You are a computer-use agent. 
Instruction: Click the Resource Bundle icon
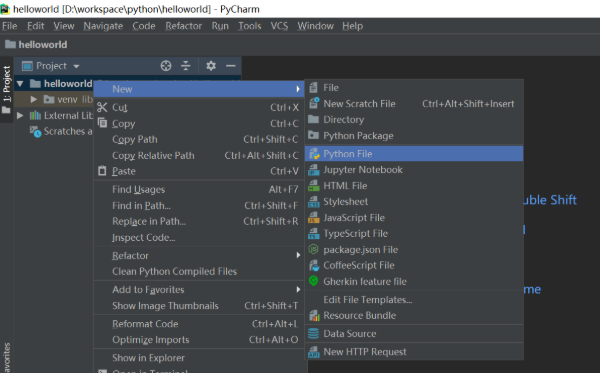[314, 316]
